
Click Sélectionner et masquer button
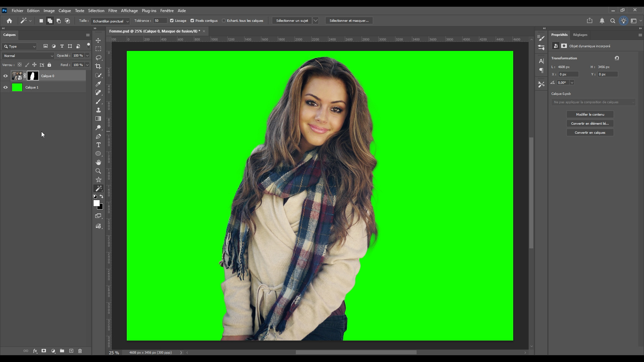point(349,21)
